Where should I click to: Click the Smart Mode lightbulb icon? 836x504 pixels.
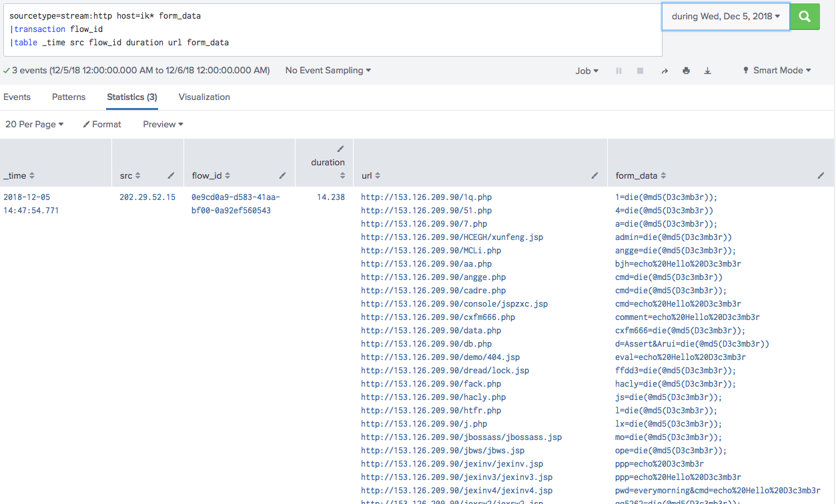click(745, 70)
